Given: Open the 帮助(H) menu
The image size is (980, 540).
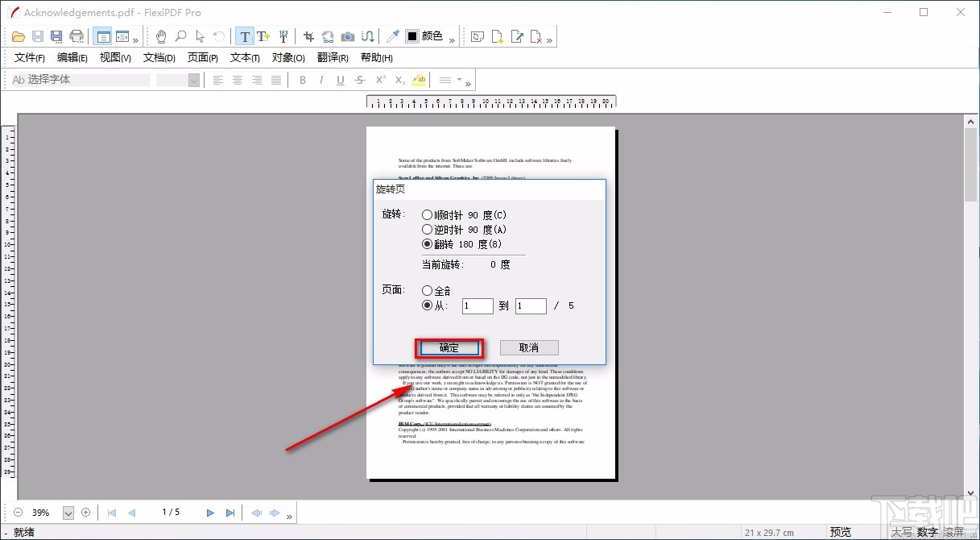Looking at the screenshot, I should pos(377,58).
